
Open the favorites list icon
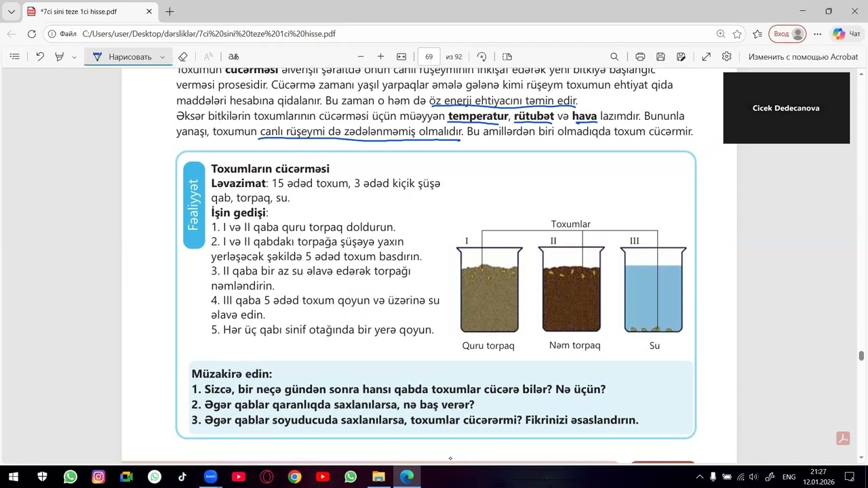(x=757, y=34)
